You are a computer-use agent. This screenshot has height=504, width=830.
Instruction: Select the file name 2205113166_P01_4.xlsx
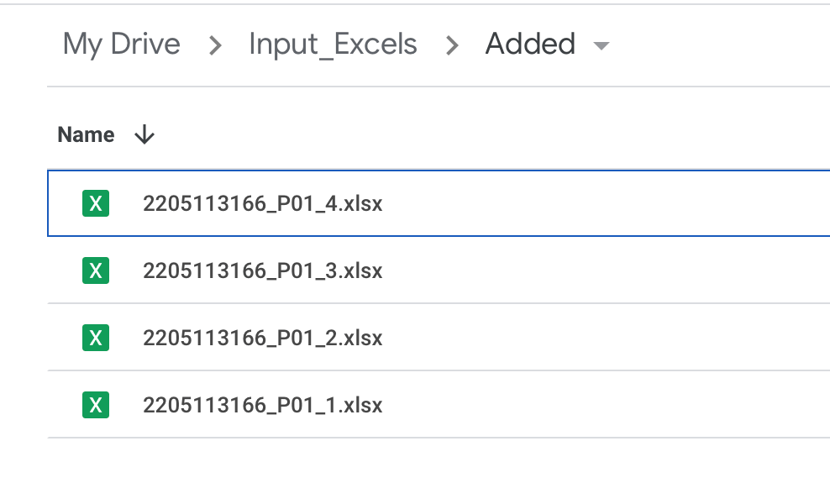point(263,203)
